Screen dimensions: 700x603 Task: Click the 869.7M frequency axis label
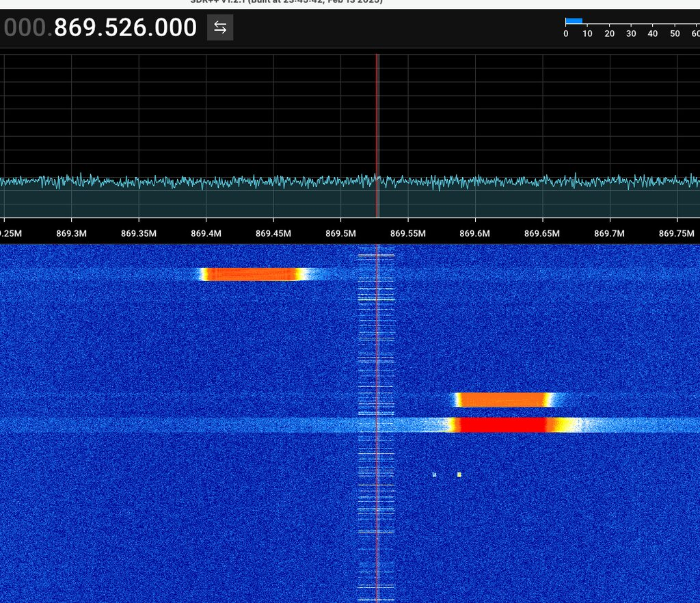(609, 233)
